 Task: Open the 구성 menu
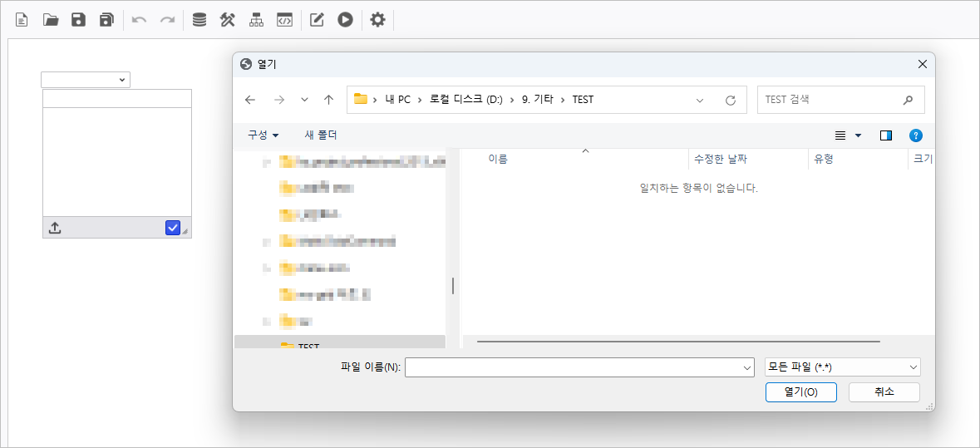point(263,135)
